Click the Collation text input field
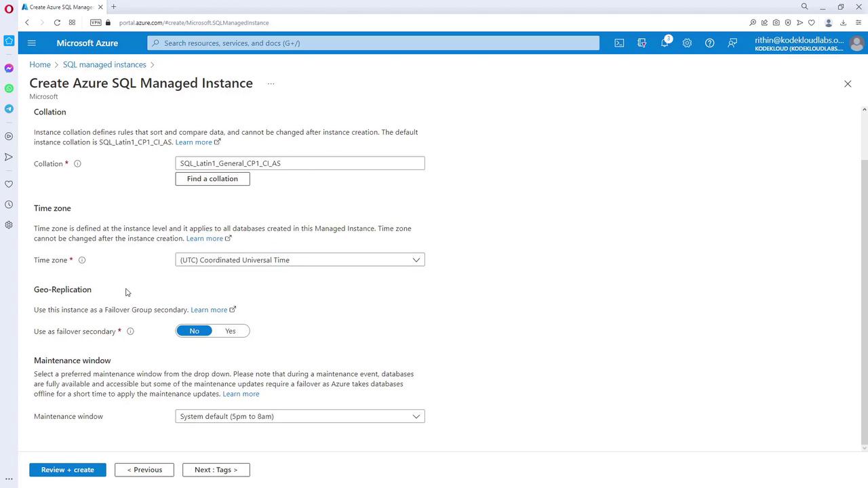 point(300,163)
